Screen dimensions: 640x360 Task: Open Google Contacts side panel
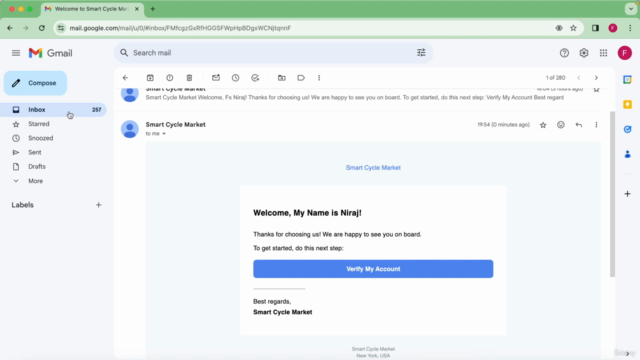pyautogui.click(x=627, y=154)
